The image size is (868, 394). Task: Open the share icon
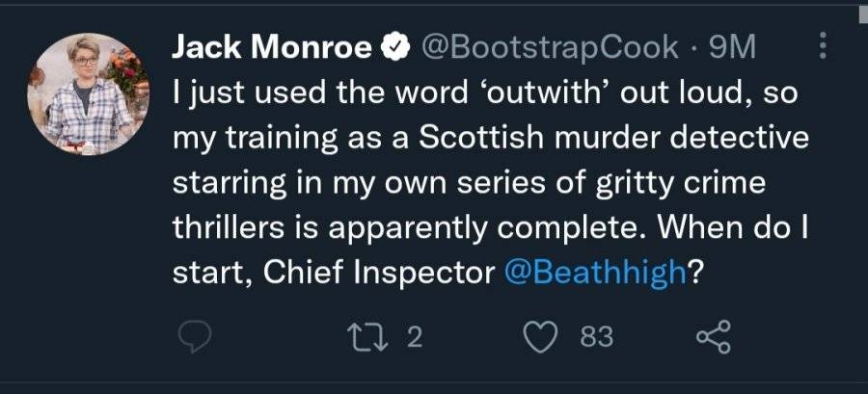pyautogui.click(x=714, y=336)
